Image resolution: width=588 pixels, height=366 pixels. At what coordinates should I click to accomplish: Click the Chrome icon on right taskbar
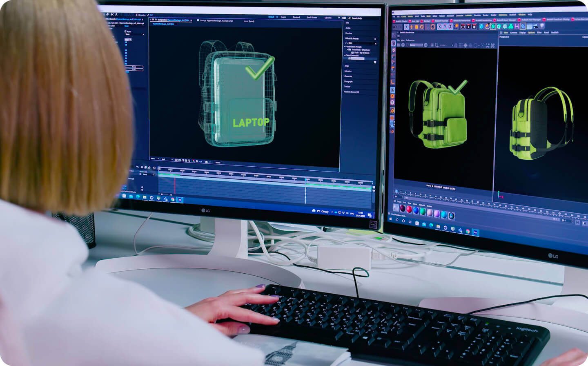point(468,231)
